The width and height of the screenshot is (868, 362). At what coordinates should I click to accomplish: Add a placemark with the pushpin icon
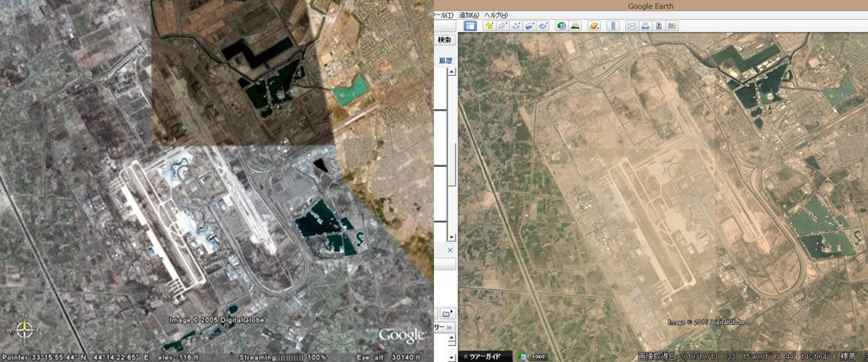490,25
